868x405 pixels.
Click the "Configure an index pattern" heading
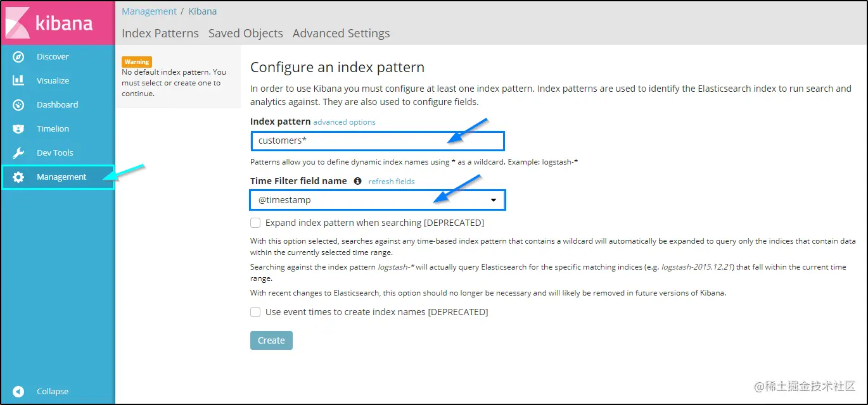pyautogui.click(x=337, y=67)
